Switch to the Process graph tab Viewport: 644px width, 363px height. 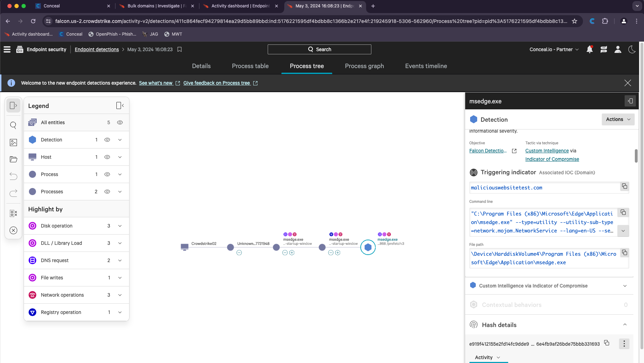pyautogui.click(x=364, y=66)
